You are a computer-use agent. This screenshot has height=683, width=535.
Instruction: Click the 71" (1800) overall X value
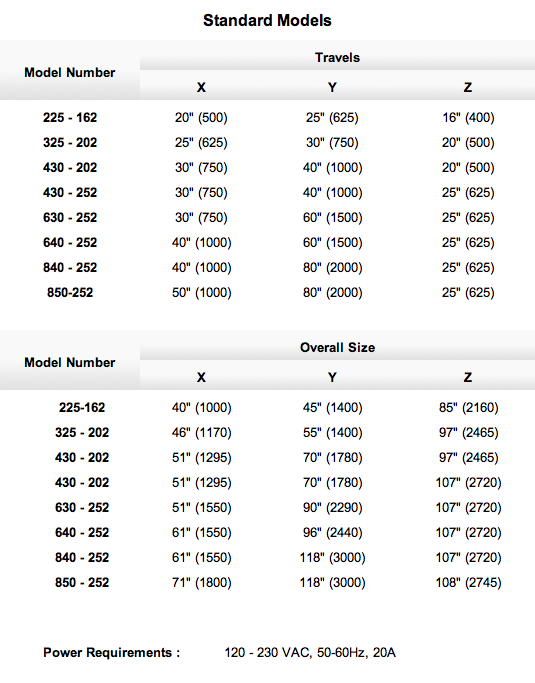pos(201,582)
